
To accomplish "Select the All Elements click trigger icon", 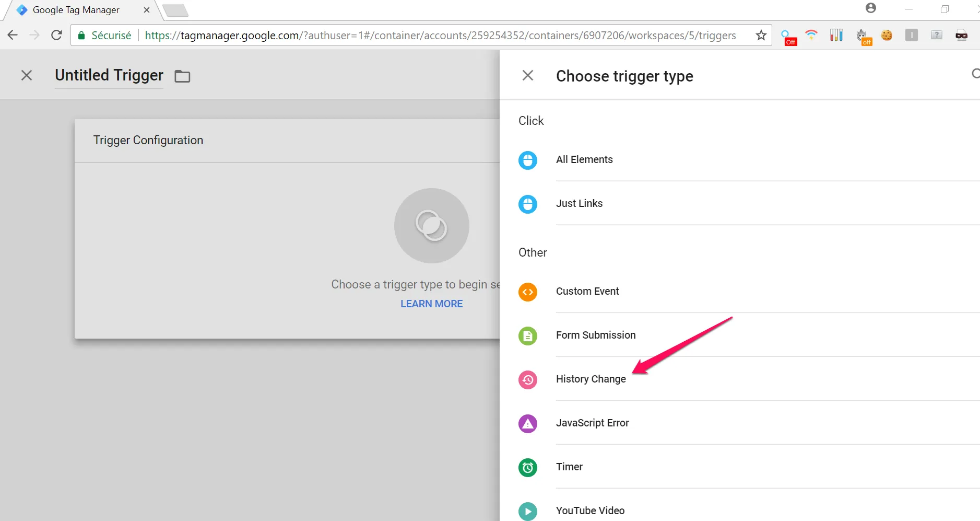I will [x=527, y=160].
